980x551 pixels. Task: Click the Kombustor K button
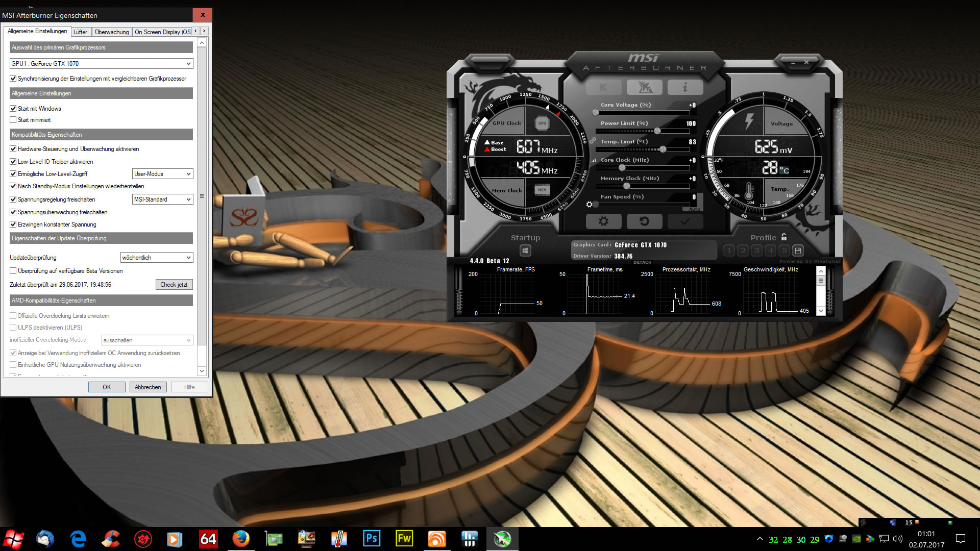coord(603,87)
